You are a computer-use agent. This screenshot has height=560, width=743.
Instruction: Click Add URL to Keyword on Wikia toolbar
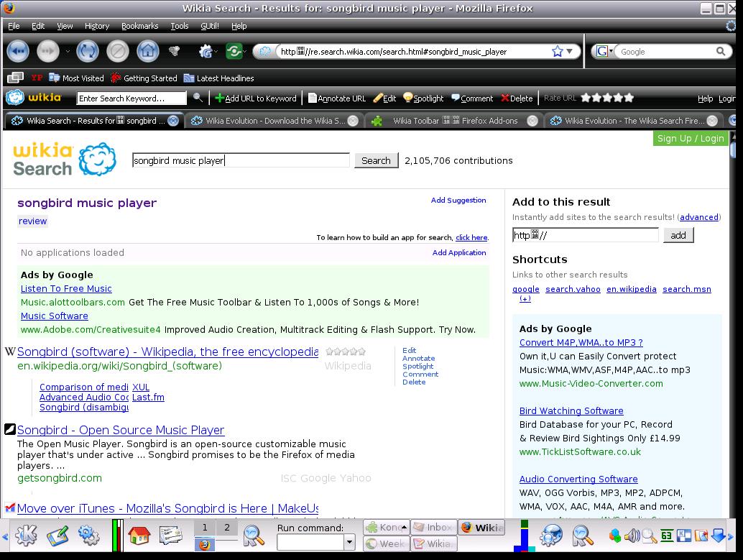coord(256,98)
